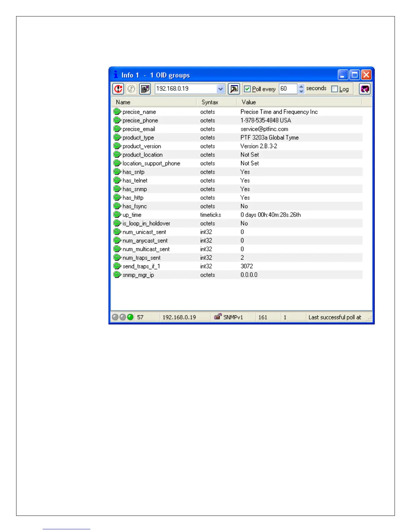Select the num_multicast_sent row name
411x532 pixels.
[146, 249]
